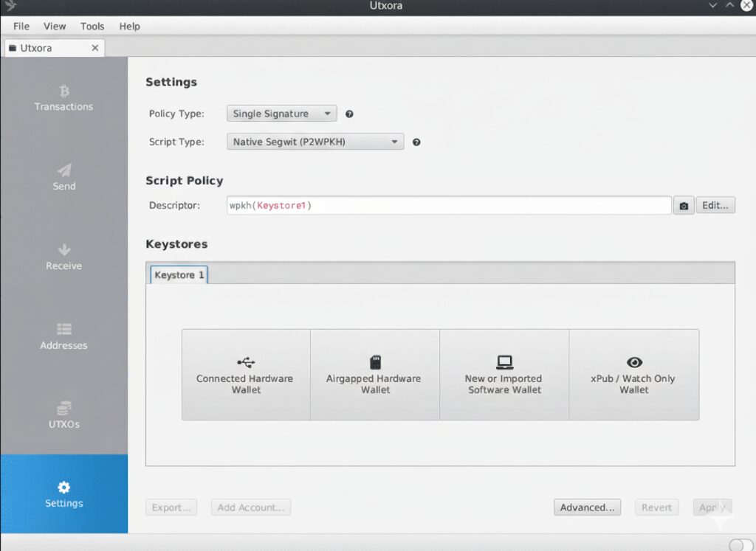
Task: Open the Script Type help icon
Action: (x=416, y=141)
